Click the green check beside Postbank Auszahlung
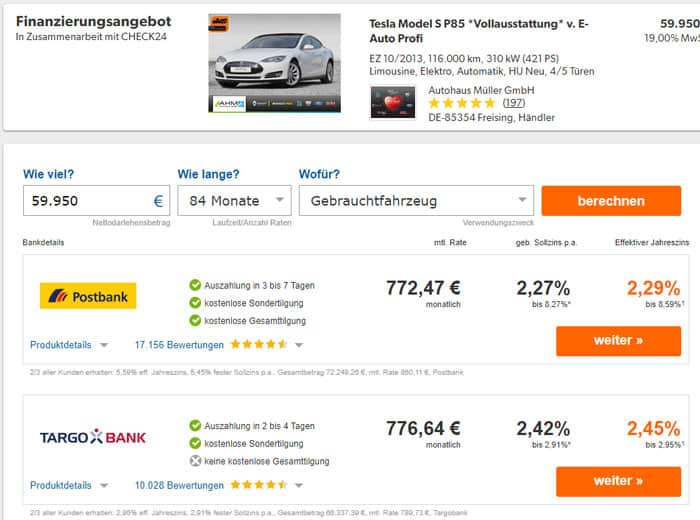 (195, 285)
